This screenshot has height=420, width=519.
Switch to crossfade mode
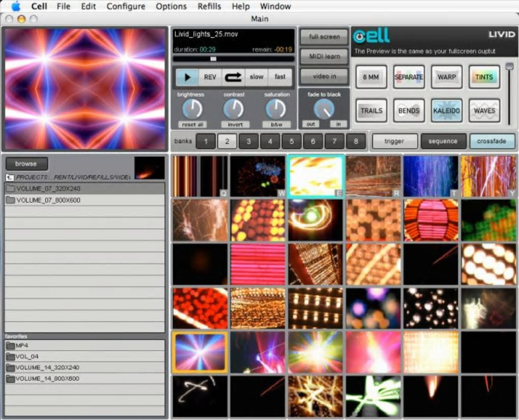pyautogui.click(x=492, y=141)
